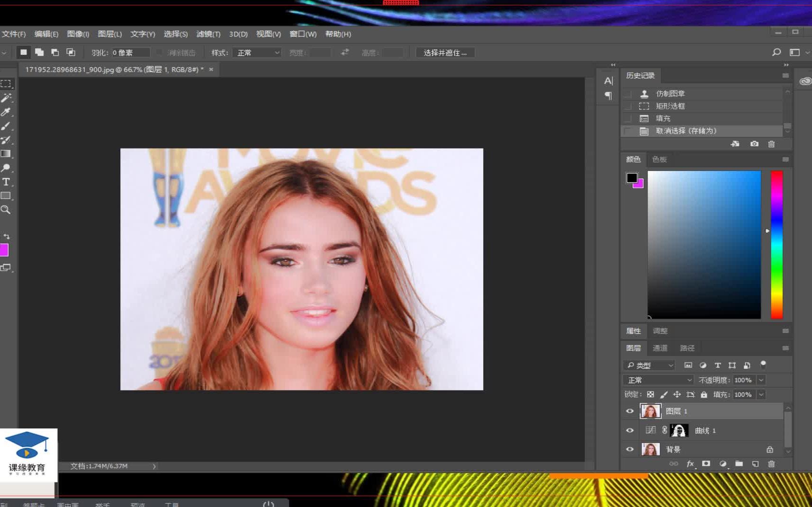Select the Horizontal Type tool

[6, 182]
